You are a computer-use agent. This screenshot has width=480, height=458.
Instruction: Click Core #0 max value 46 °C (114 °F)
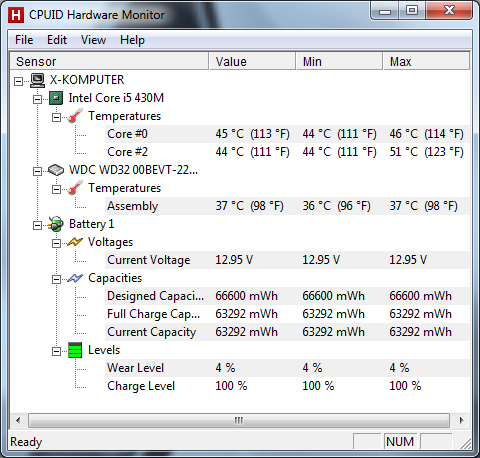(426, 134)
